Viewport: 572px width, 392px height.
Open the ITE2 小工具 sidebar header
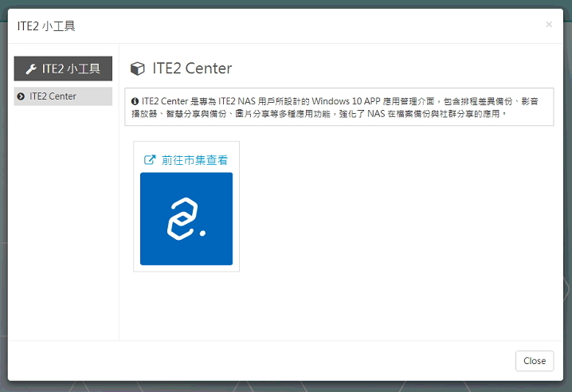click(63, 69)
